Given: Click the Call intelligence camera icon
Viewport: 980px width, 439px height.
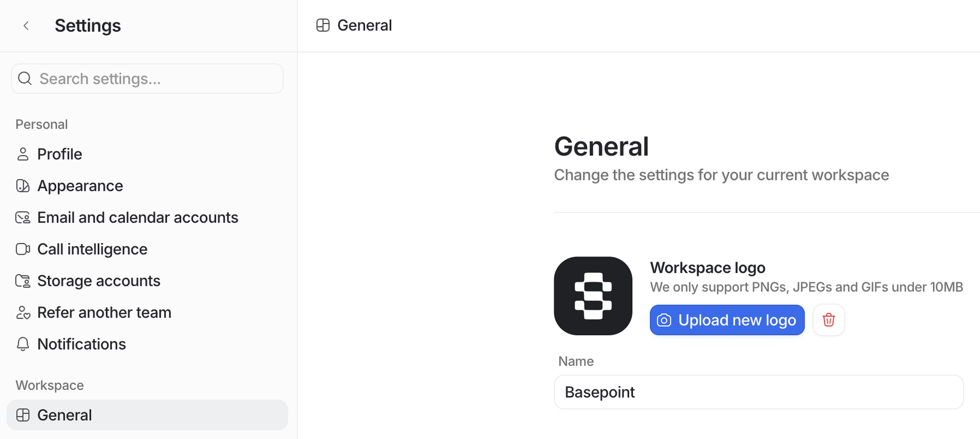Looking at the screenshot, I should tap(23, 249).
